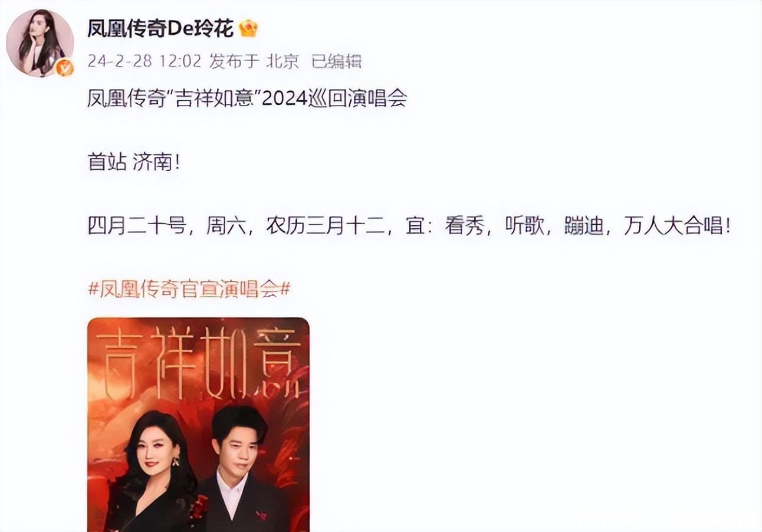Click the 四月二十号 date text
Screen dimensions: 762x532
click(x=137, y=226)
